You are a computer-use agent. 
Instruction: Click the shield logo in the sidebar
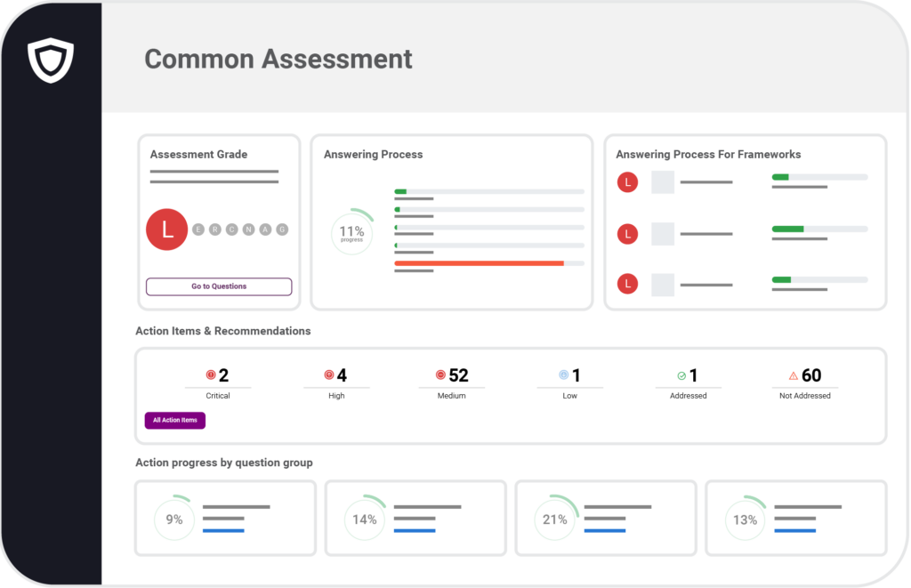pos(51,60)
